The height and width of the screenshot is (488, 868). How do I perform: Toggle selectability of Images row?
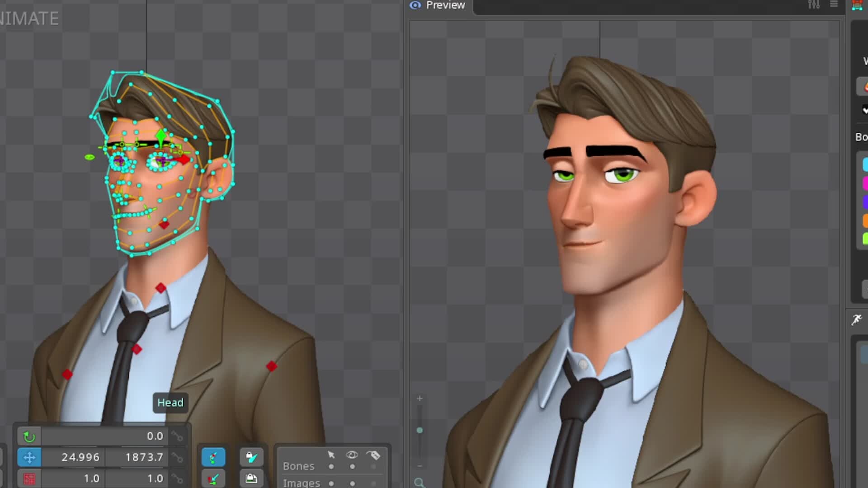pos(331,484)
